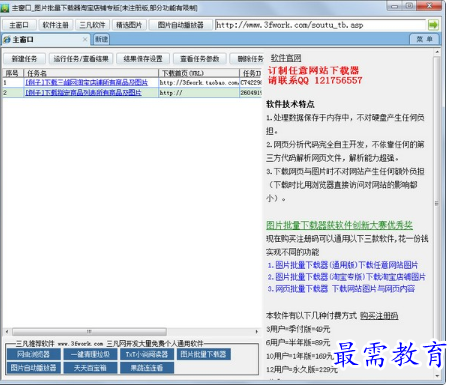Close the application window

tap(429, 6)
